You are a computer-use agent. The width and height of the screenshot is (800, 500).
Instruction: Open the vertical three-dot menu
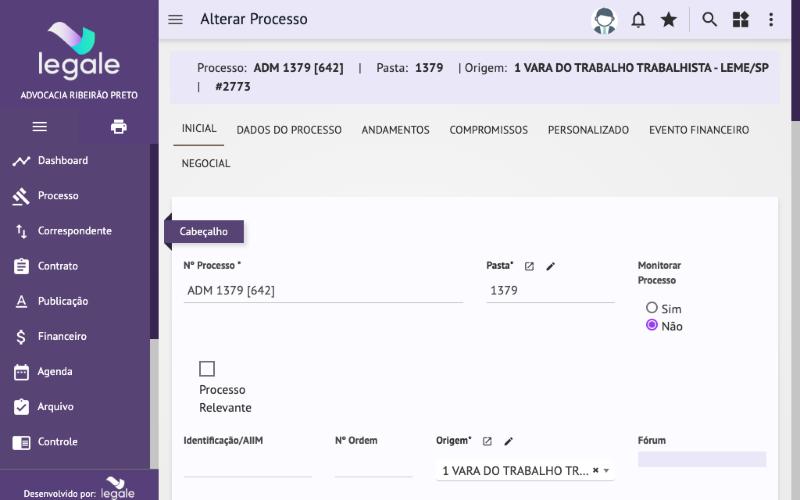tap(771, 19)
